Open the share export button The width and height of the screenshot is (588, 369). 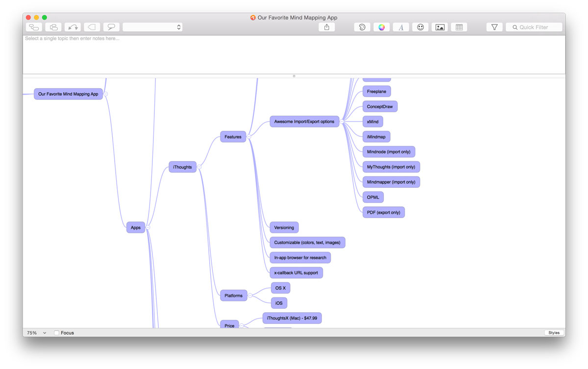[x=327, y=27]
